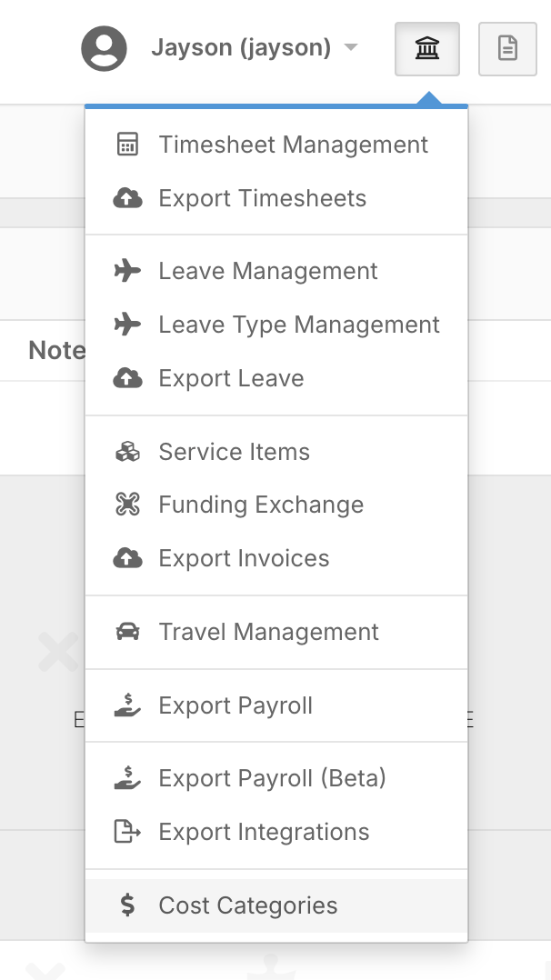The width and height of the screenshot is (551, 980).
Task: Select Export Payroll option
Action: [x=235, y=705]
